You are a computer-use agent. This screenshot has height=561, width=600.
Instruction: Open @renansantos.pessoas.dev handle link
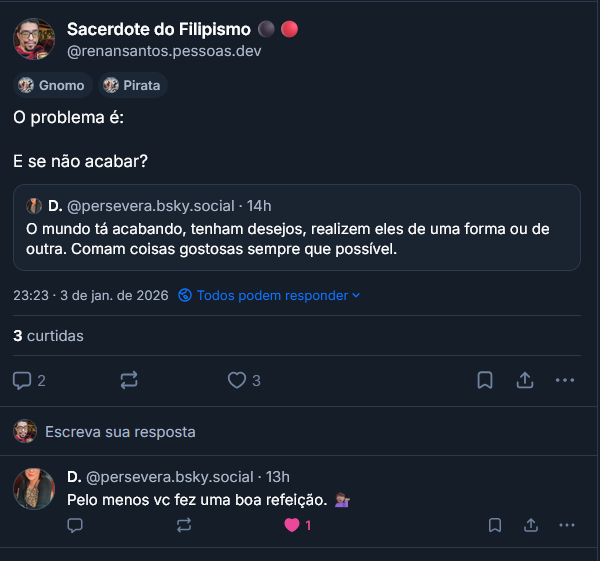pos(164,51)
